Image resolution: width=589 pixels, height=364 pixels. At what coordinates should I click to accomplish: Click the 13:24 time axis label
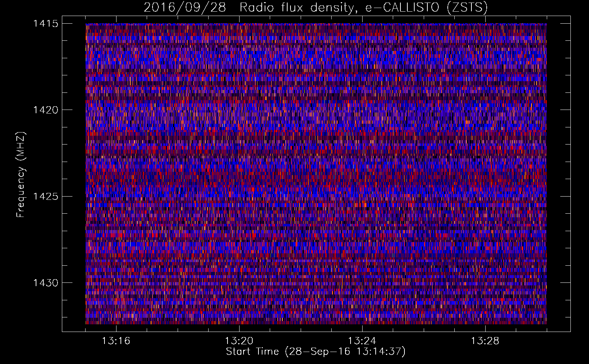(362, 341)
